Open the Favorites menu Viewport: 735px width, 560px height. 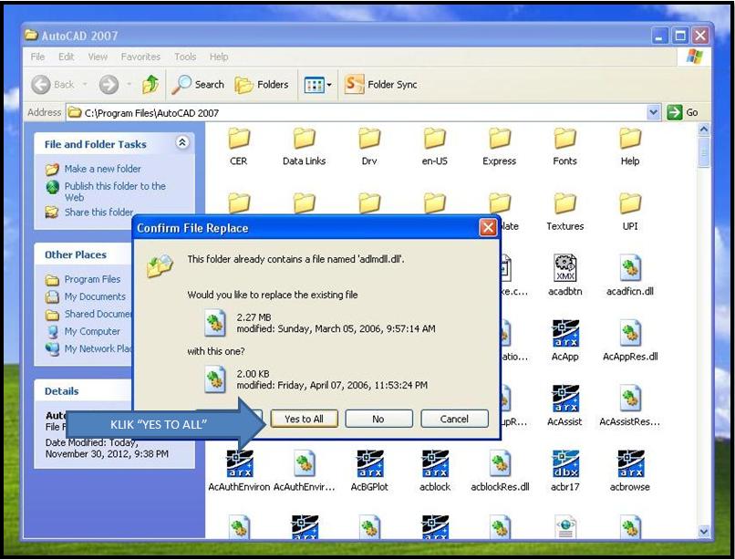(x=140, y=57)
